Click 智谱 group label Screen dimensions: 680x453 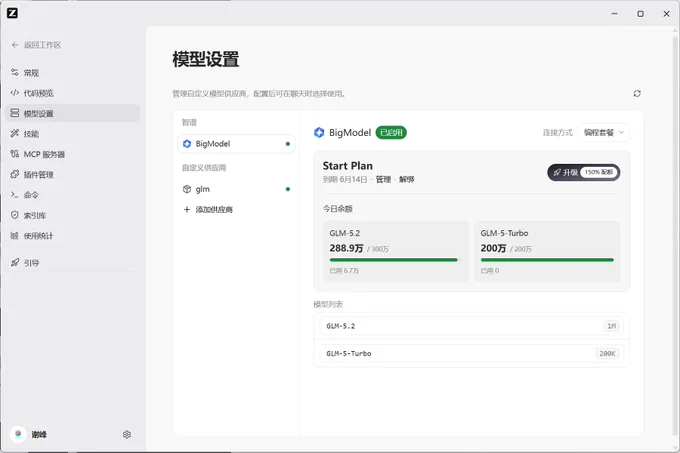189,122
